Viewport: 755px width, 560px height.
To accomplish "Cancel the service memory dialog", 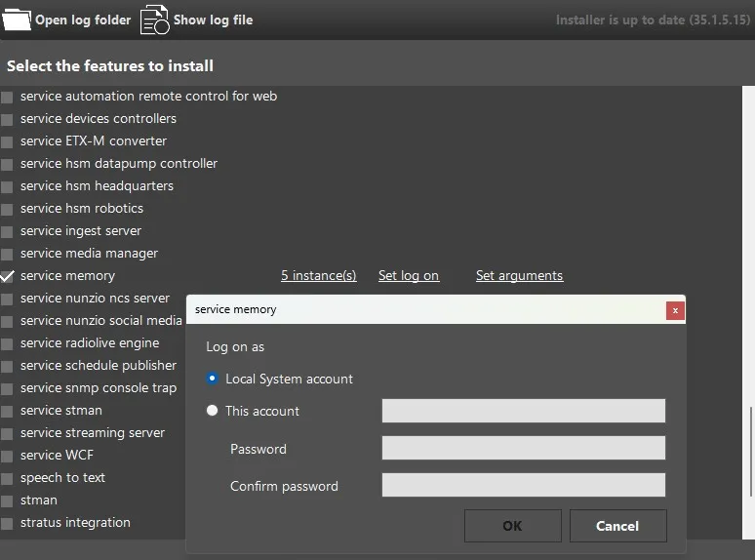I will [x=617, y=526].
